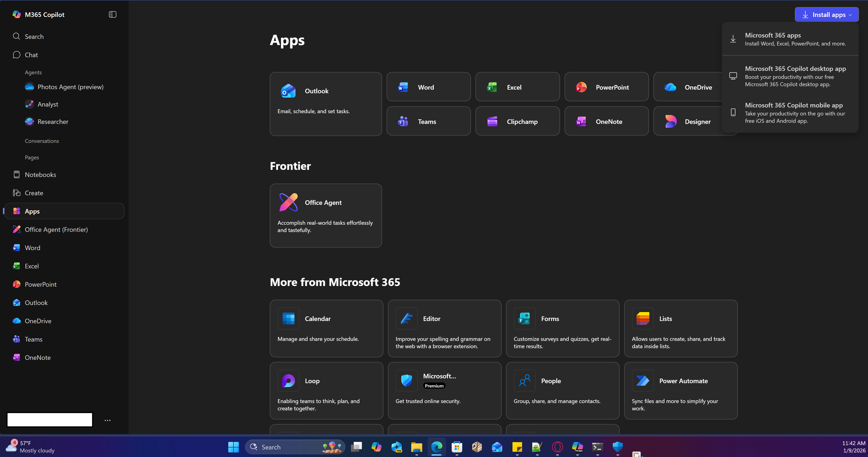
Task: Open the Loop app tile
Action: click(326, 390)
